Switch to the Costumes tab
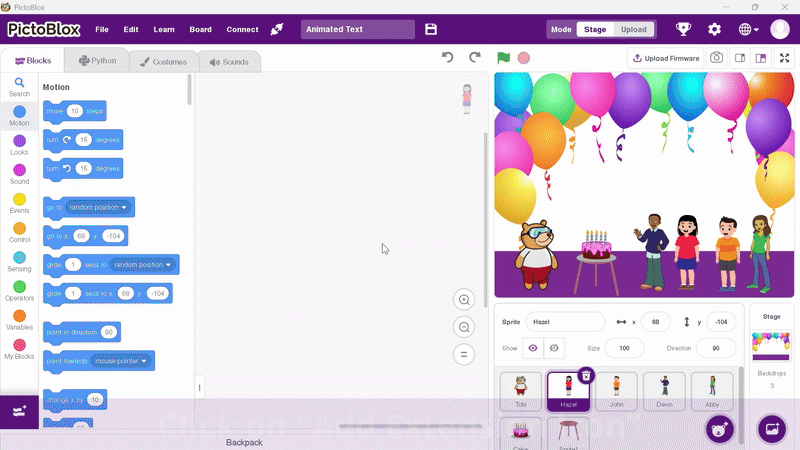This screenshot has height=450, width=800. tap(163, 62)
